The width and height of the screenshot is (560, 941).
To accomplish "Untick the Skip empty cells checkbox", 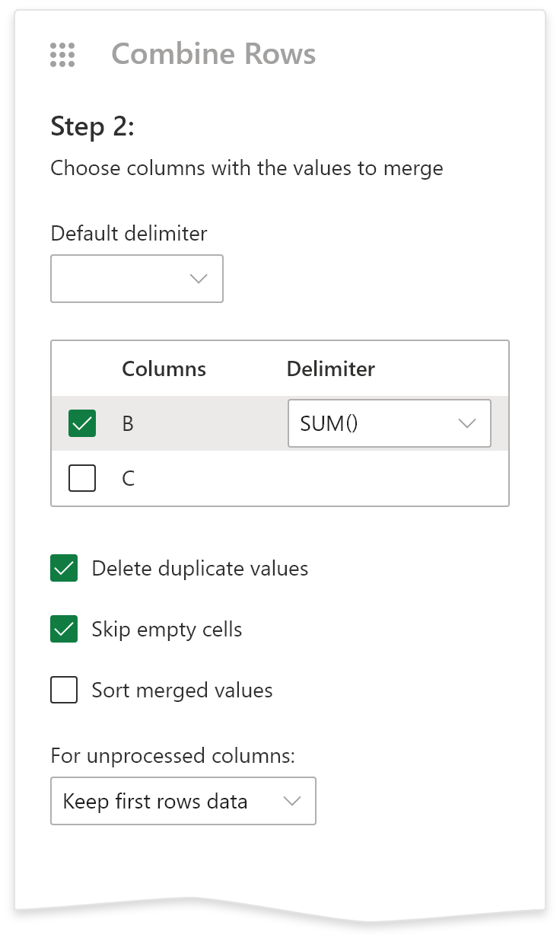I will pyautogui.click(x=64, y=630).
